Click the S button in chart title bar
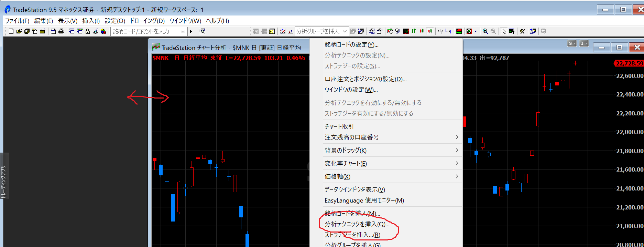The width and height of the screenshot is (644, 247). [x=571, y=43]
